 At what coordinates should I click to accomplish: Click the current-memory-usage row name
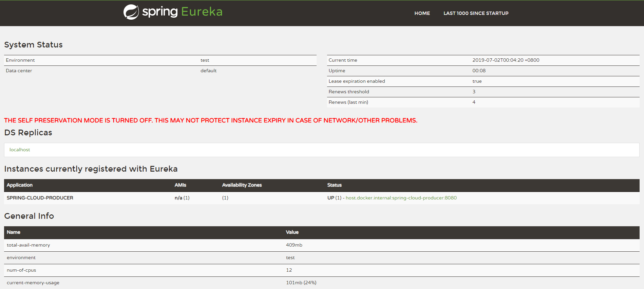point(33,283)
